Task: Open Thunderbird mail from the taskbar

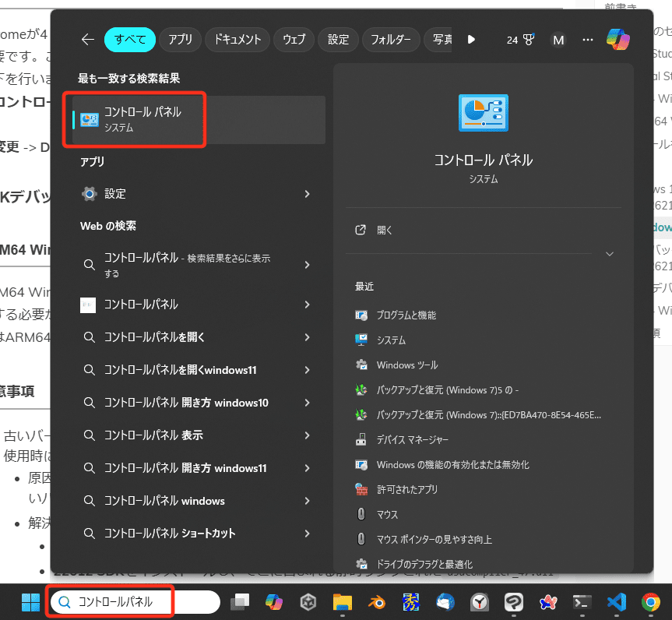Action: tap(445, 602)
